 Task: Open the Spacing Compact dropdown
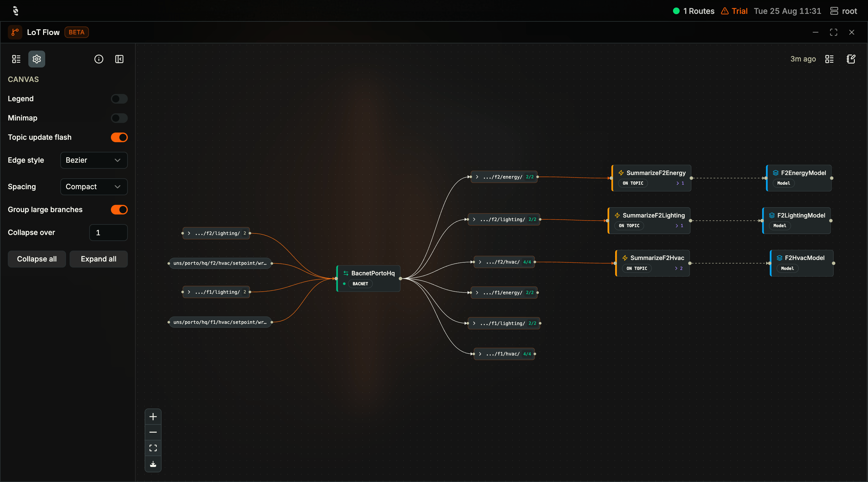(x=94, y=186)
